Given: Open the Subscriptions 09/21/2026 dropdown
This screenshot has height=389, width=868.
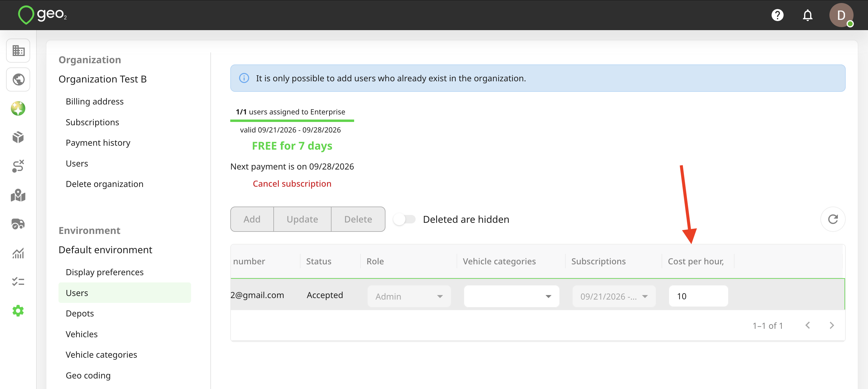Looking at the screenshot, I should click(x=614, y=296).
